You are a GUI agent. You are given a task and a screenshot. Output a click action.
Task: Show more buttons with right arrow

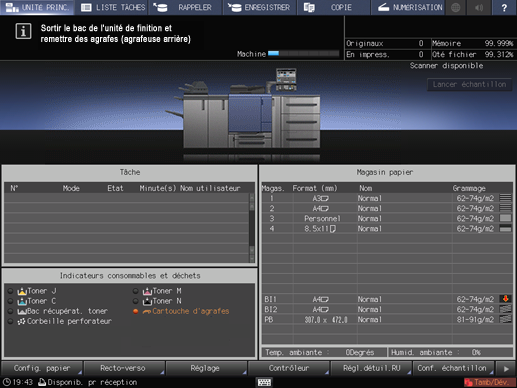point(506,369)
